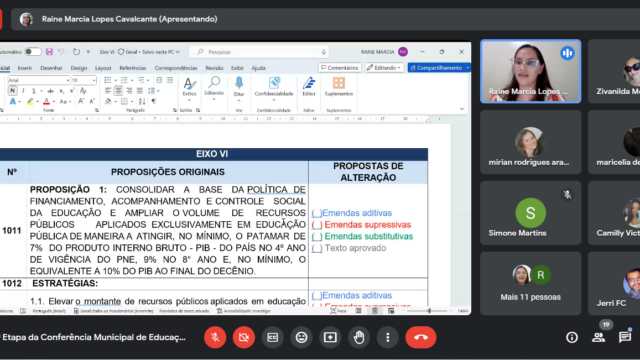The image size is (640, 360).
Task: Click superscript formatting icon
Action: click(x=72, y=91)
